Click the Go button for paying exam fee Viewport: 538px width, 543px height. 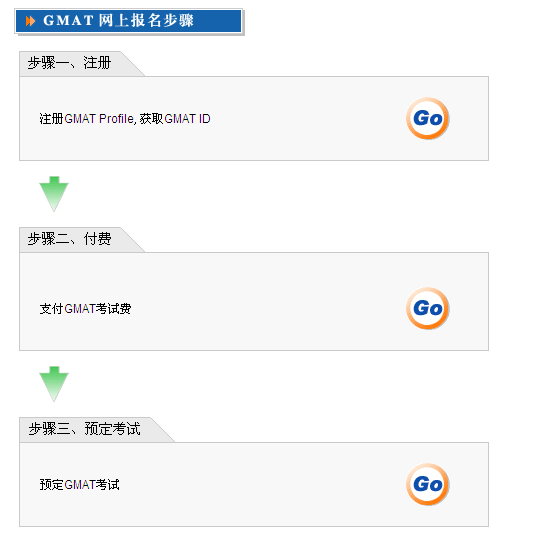coord(427,308)
